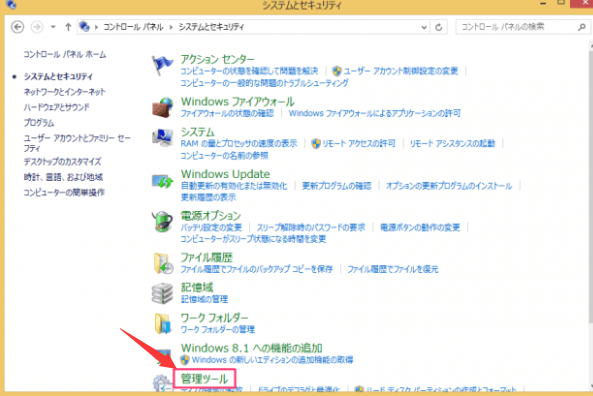The image size is (593, 396).
Task: Open リモート アクセスの許可 link
Action: (x=359, y=143)
